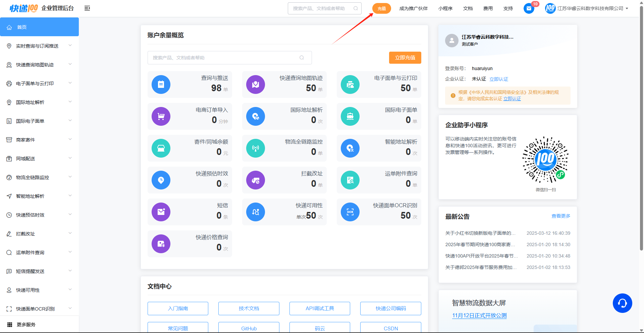Click the 查看更多 announcements link
Viewport: 644px width, 333px height.
tap(561, 216)
